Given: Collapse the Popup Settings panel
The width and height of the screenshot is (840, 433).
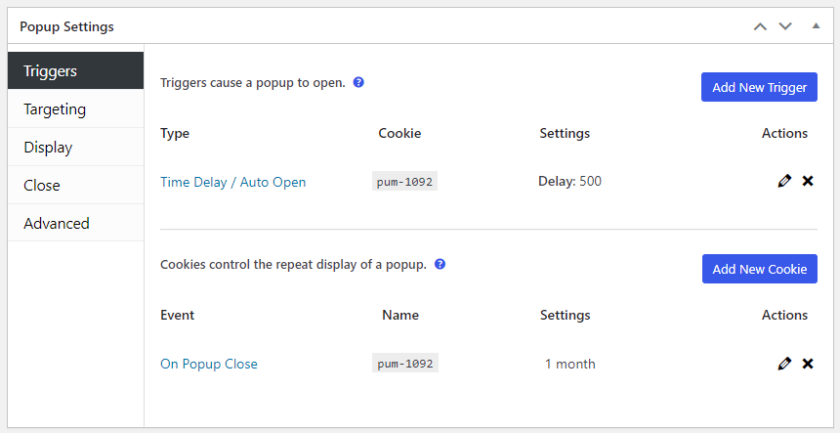Looking at the screenshot, I should pos(816,26).
